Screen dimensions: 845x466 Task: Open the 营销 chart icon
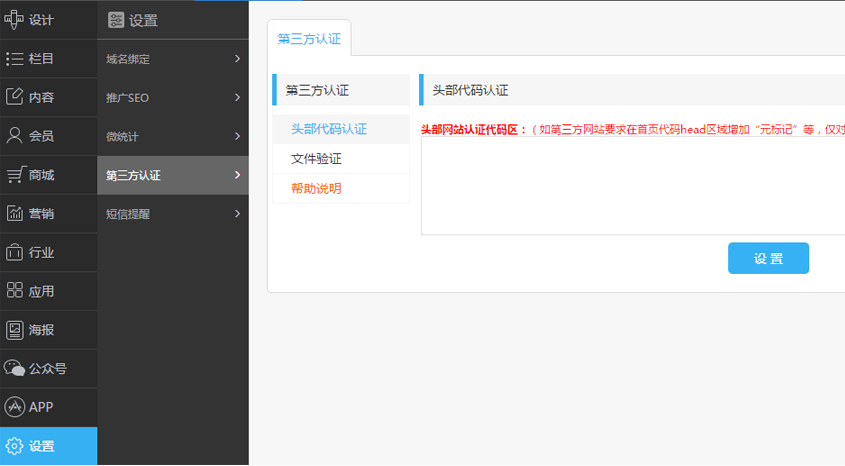coord(14,213)
